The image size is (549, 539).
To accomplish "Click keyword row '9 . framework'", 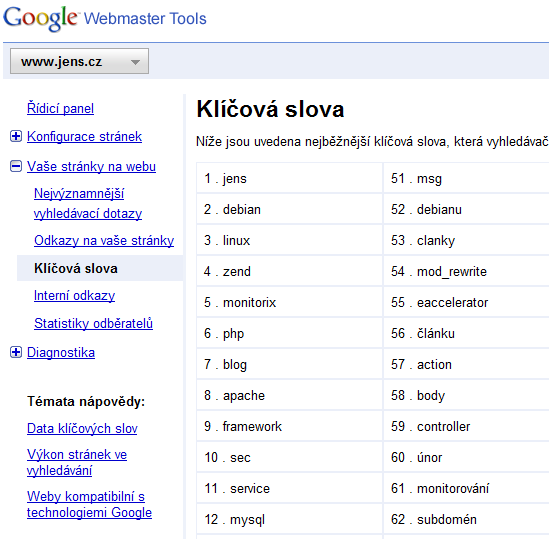I will tap(289, 426).
